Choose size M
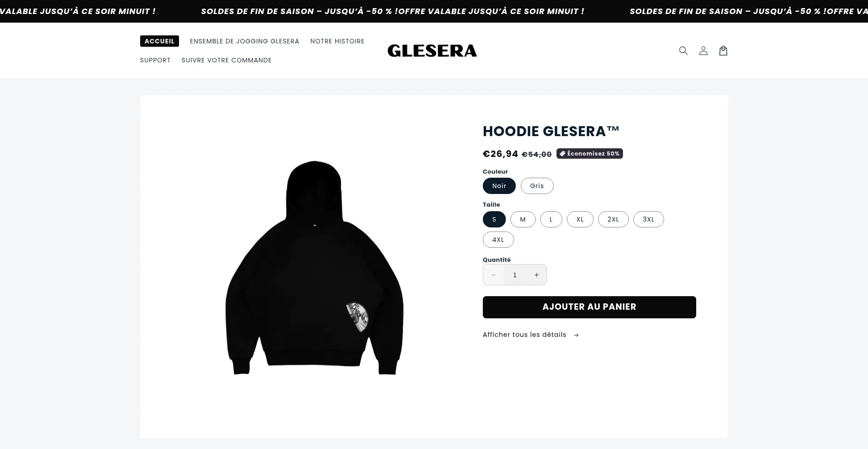This screenshot has width=868, height=449. tap(523, 219)
